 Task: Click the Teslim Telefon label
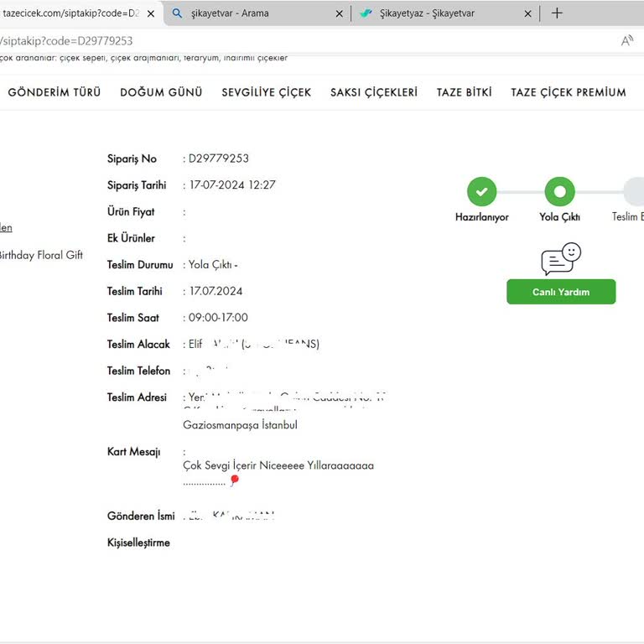pos(138,371)
